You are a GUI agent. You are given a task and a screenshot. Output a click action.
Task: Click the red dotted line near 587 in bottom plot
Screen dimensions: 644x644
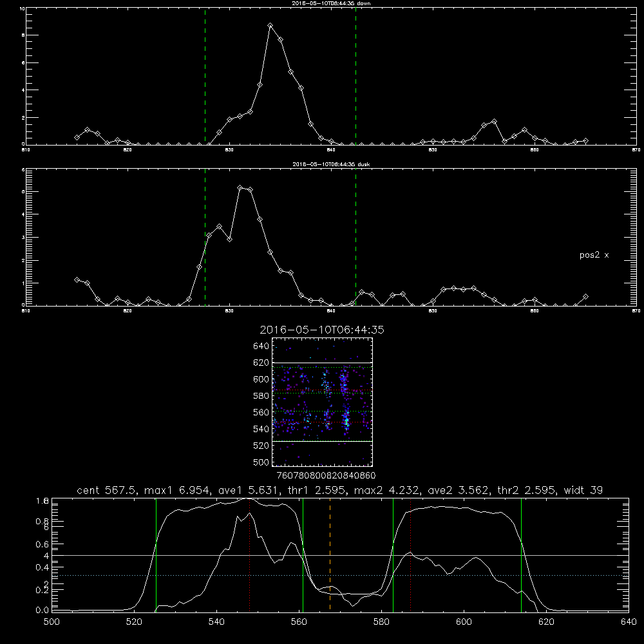[410, 554]
